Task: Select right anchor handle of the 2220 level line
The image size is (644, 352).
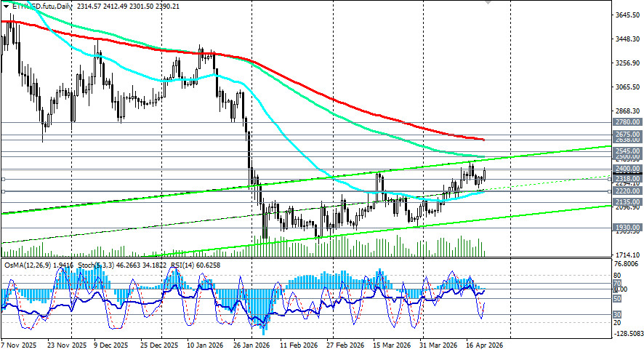Action: 610,191
